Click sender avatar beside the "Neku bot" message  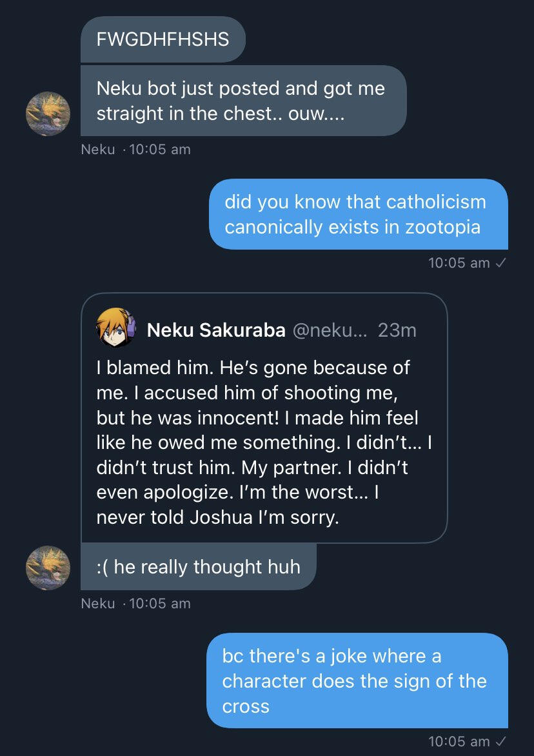(x=47, y=114)
